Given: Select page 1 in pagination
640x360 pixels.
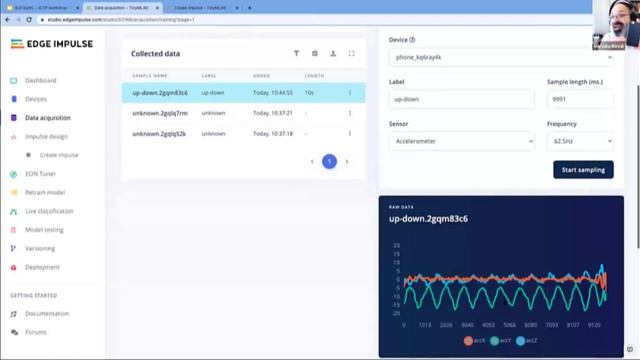Looking at the screenshot, I should tap(329, 162).
